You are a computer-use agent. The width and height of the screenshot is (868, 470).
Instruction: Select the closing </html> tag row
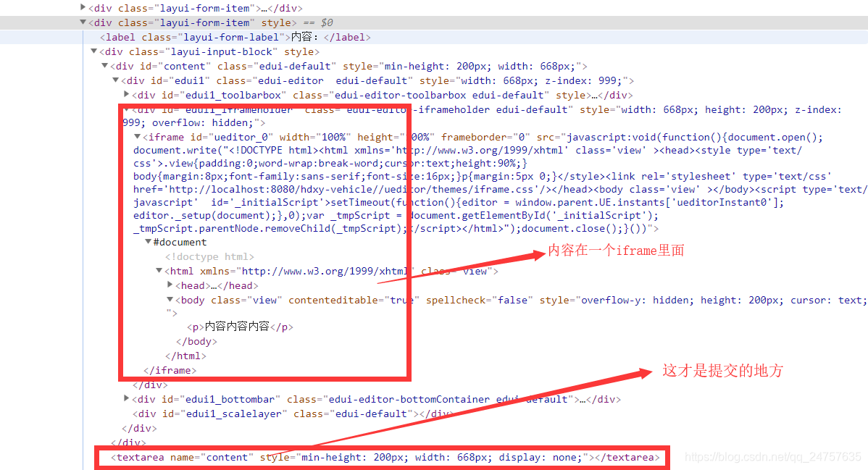coord(185,356)
